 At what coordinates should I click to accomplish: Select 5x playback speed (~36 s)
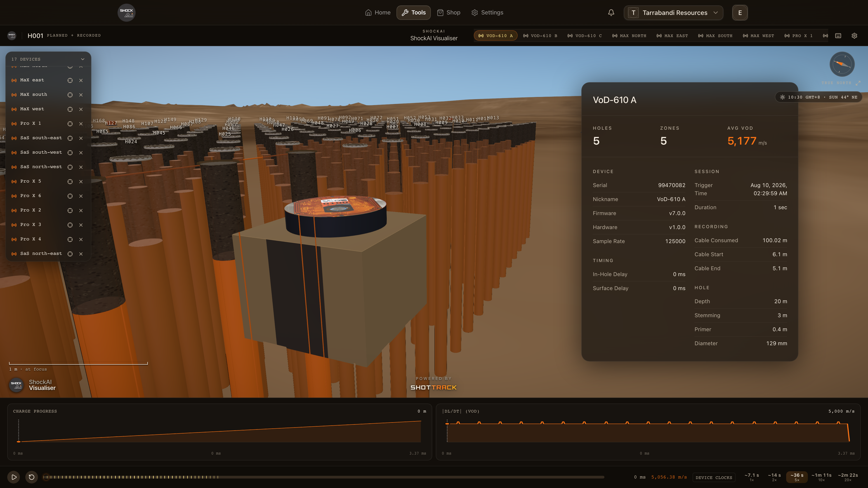point(797,477)
